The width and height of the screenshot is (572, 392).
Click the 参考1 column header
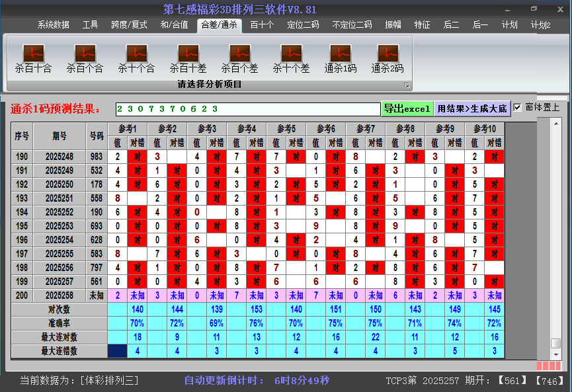pos(128,129)
